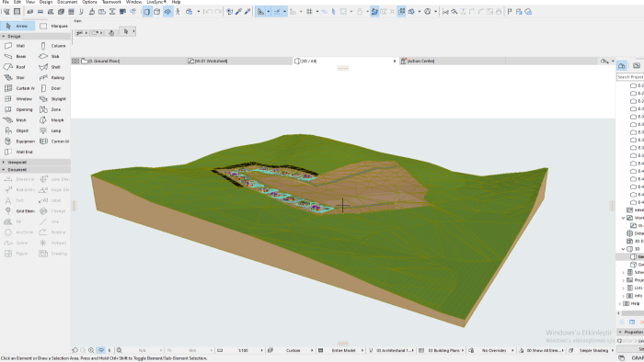Select the Opening tool
This screenshot has width=644, height=362.
(17, 109)
